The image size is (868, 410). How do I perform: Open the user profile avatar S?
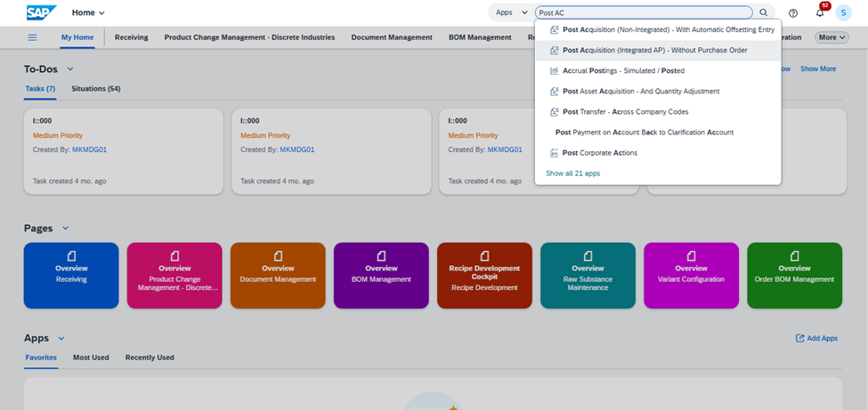point(843,12)
